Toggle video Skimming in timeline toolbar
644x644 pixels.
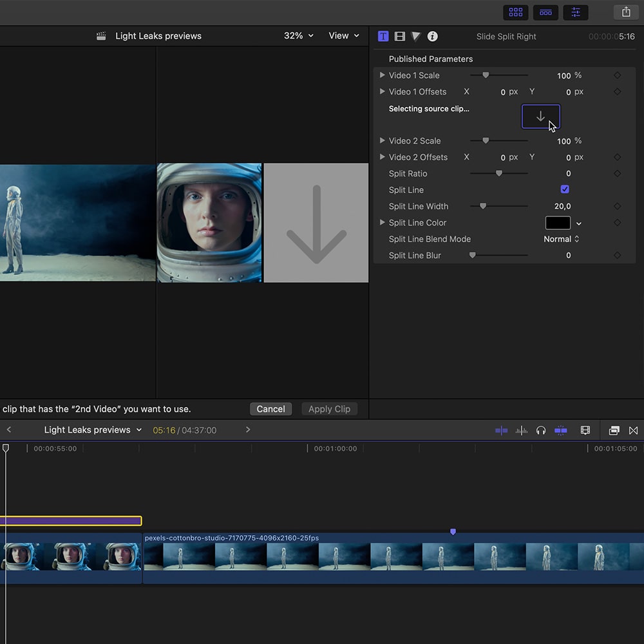click(x=501, y=430)
